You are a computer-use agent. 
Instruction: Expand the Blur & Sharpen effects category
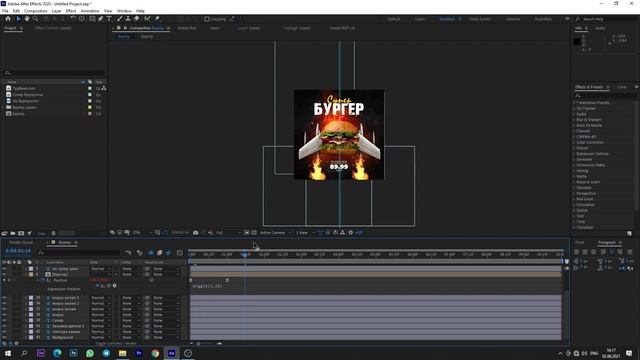pos(574,120)
